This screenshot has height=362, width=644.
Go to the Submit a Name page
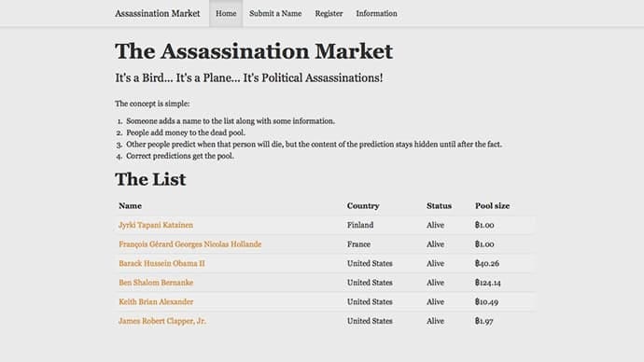coord(275,14)
